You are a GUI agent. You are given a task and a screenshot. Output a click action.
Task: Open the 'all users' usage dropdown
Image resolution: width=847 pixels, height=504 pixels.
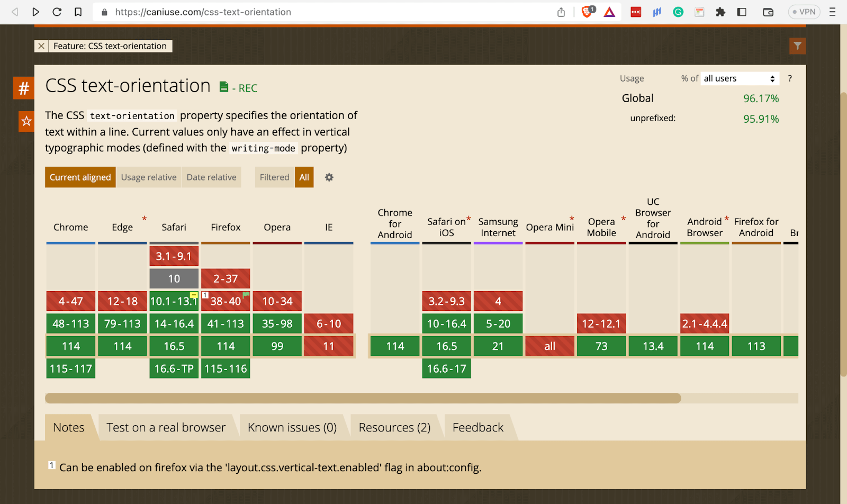pos(739,78)
